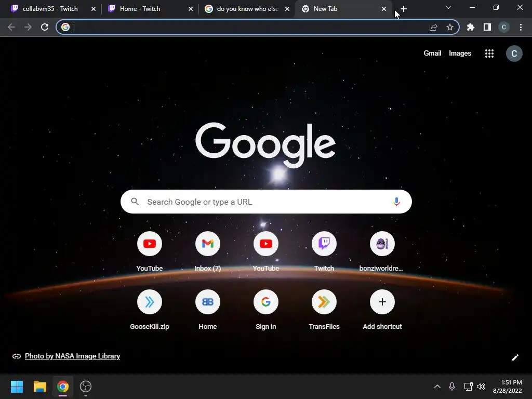Screen dimensions: 532x399
Task: Open the Home shortcut
Action: [x=208, y=309]
